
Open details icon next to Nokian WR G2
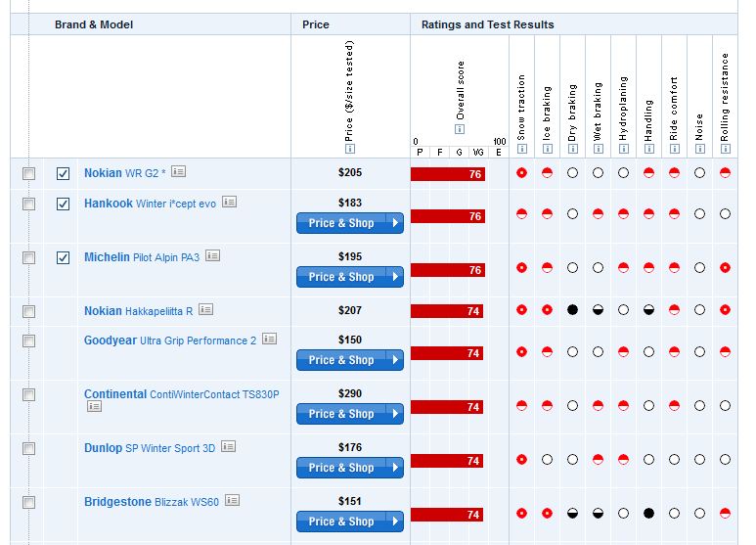click(x=178, y=171)
